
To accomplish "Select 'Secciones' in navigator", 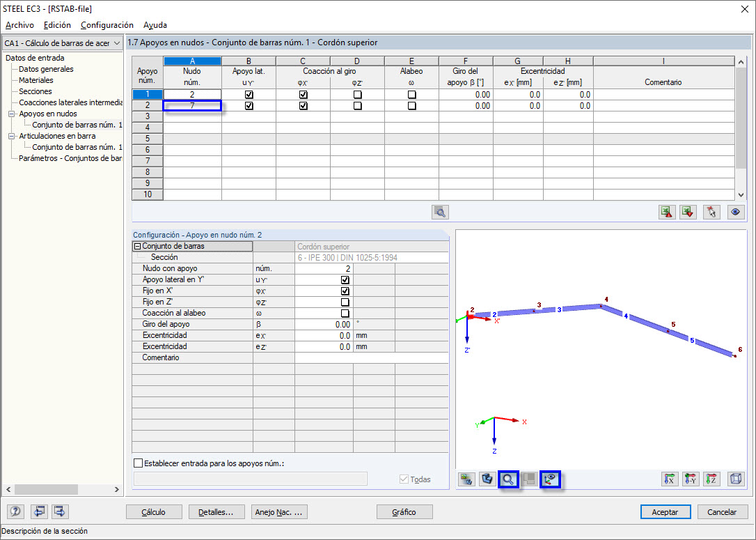I will [36, 91].
